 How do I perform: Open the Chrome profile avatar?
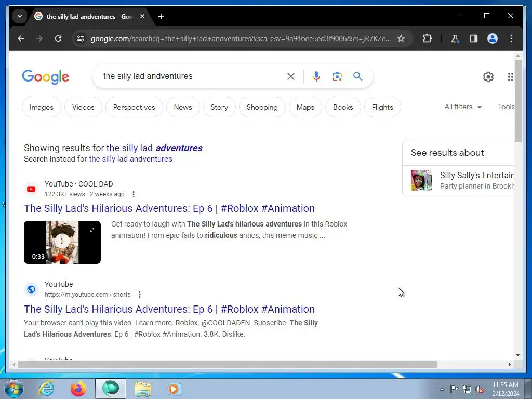point(493,38)
